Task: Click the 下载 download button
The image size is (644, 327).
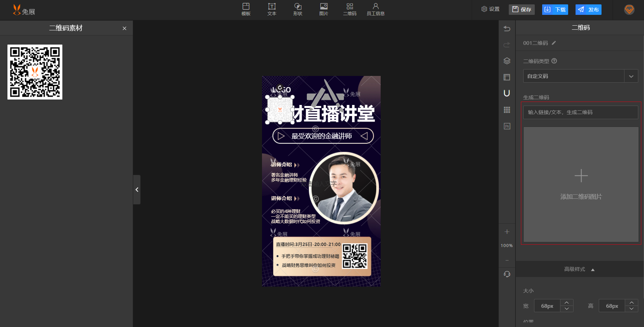Action: pyautogui.click(x=555, y=9)
